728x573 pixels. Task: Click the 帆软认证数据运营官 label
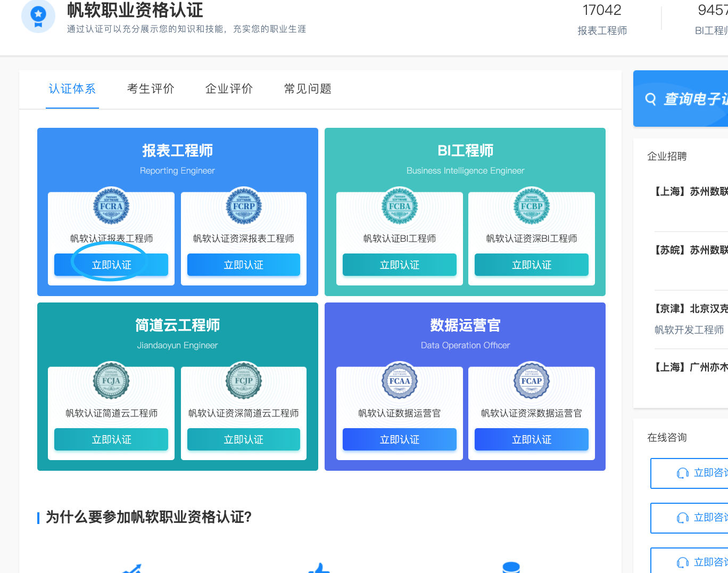400,413
